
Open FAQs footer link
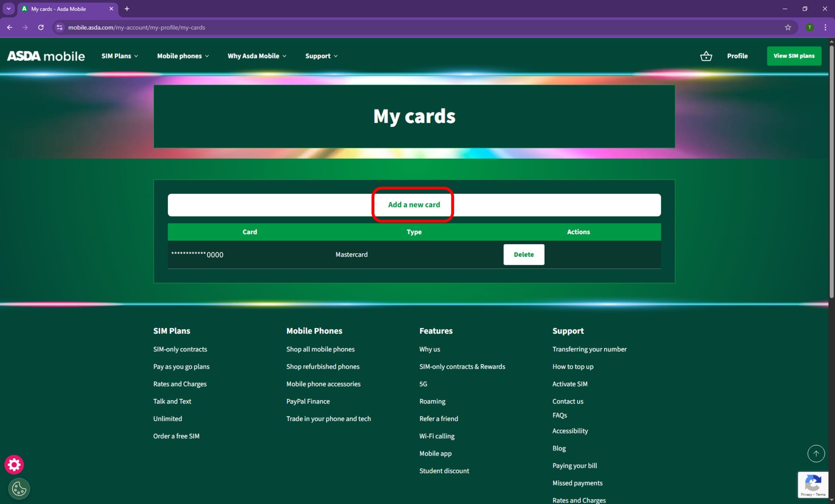click(x=559, y=415)
